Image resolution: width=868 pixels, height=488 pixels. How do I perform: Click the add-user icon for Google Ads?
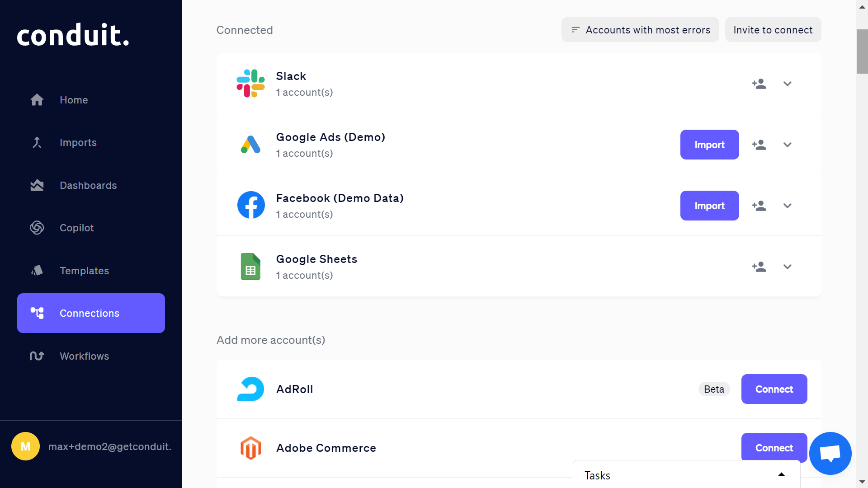pyautogui.click(x=759, y=145)
